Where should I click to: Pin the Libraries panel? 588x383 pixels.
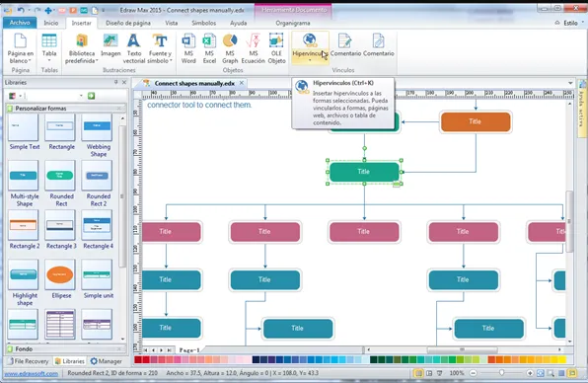pos(115,82)
